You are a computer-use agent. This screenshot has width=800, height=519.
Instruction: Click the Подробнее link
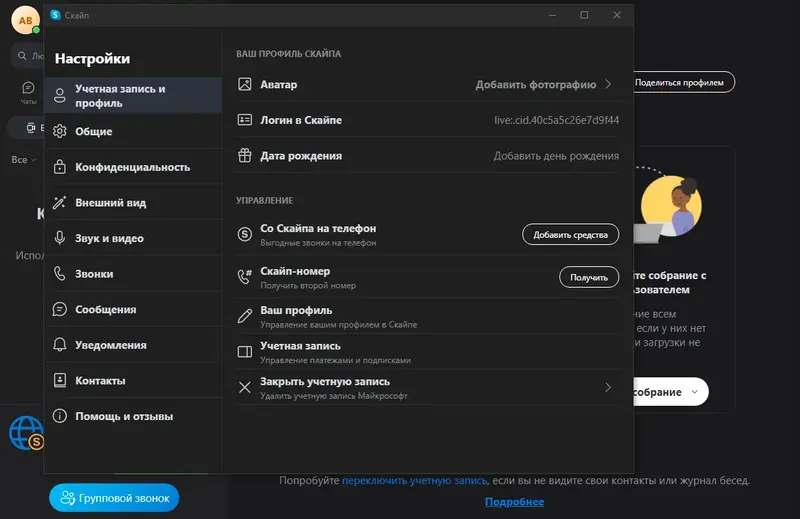pyautogui.click(x=514, y=502)
